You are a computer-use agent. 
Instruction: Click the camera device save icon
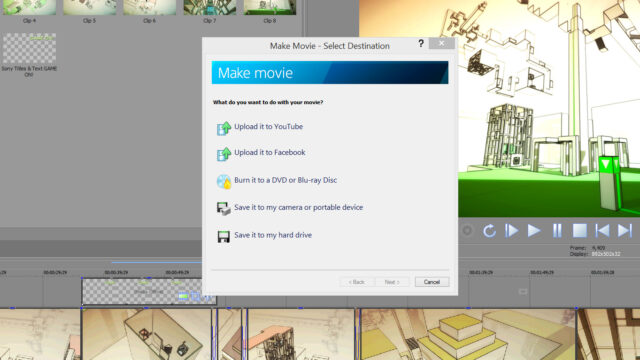point(224,209)
